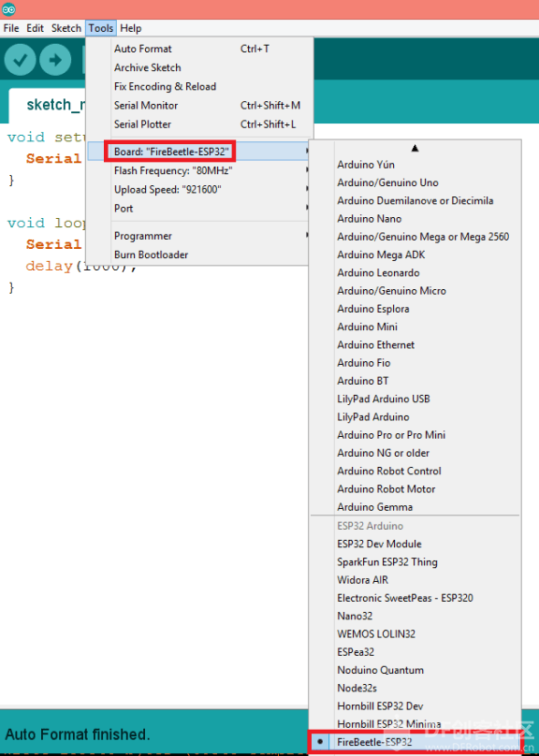Click the "Auto Format finished." status message
This screenshot has height=756, width=539.
coord(78,734)
